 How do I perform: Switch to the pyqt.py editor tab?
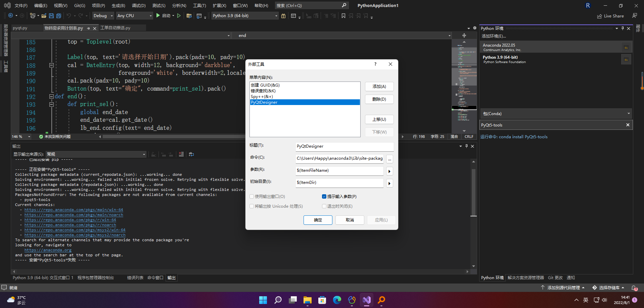coord(20,28)
